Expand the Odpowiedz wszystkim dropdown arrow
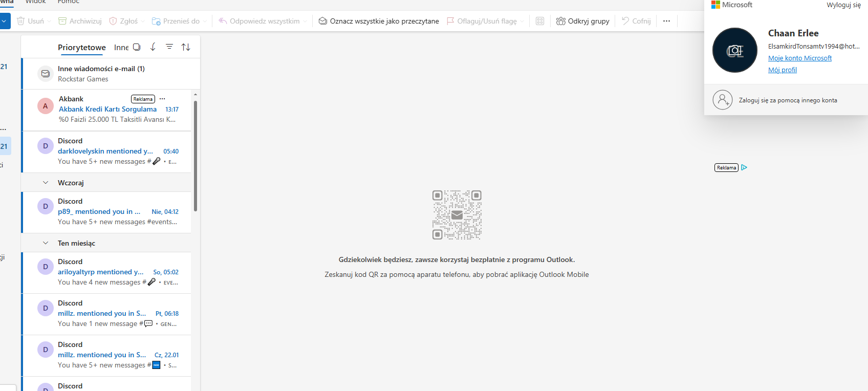868x391 pixels. click(x=305, y=21)
